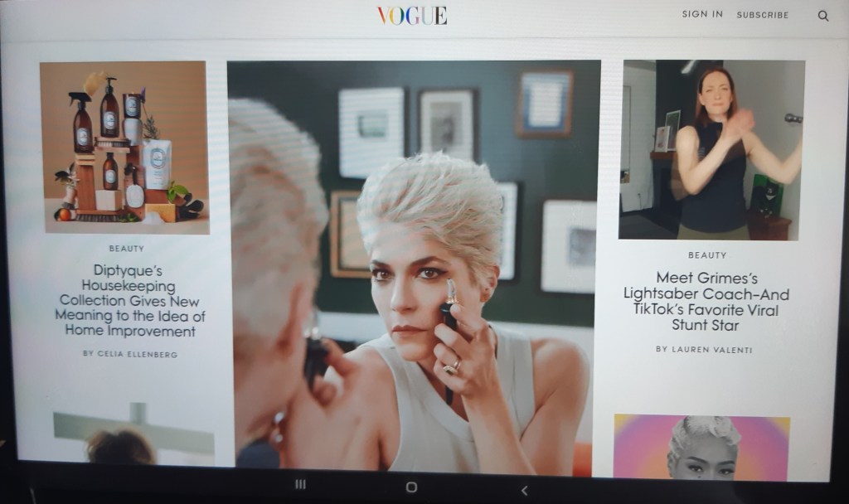Viewport: 849px width, 504px height.
Task: Click SIGN IN in the header
Action: [x=702, y=14]
